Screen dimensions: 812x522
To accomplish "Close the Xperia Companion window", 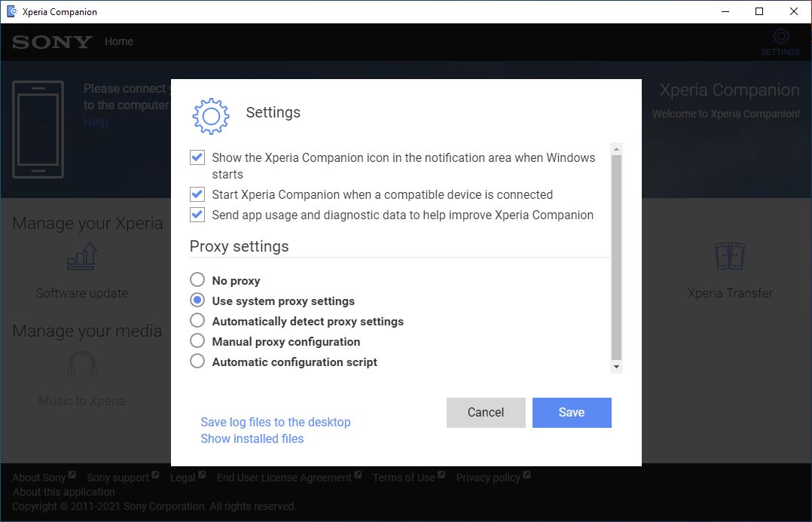I will [793, 11].
